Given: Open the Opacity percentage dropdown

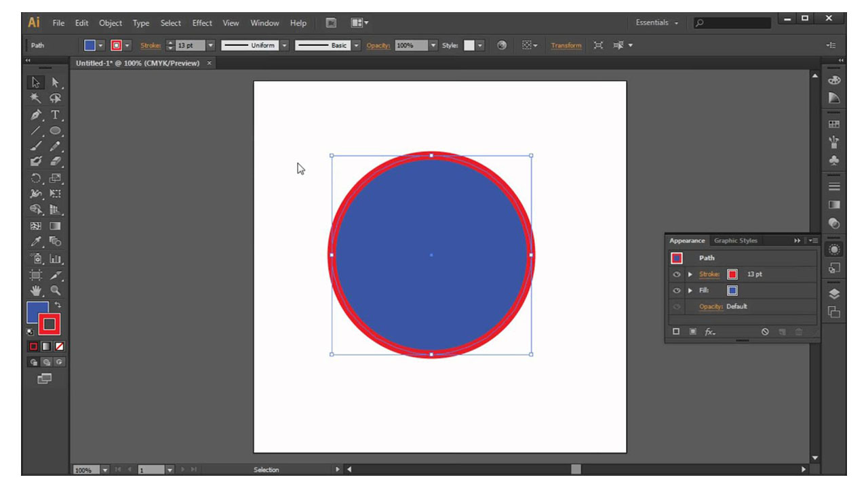Looking at the screenshot, I should coord(433,45).
